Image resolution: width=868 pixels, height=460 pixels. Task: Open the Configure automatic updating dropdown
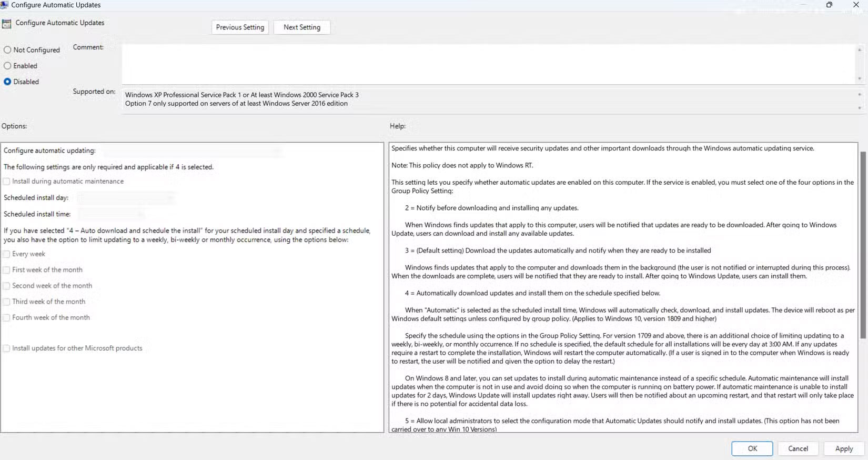192,152
